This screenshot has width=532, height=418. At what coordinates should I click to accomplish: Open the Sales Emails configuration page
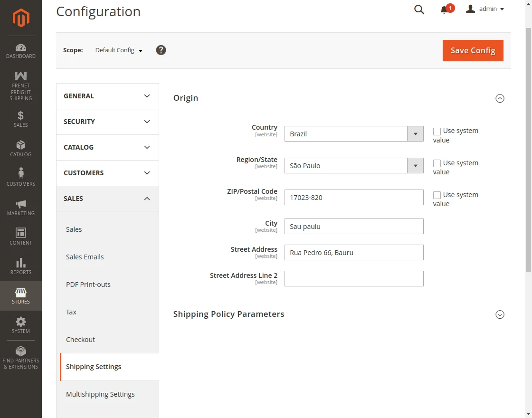point(85,256)
